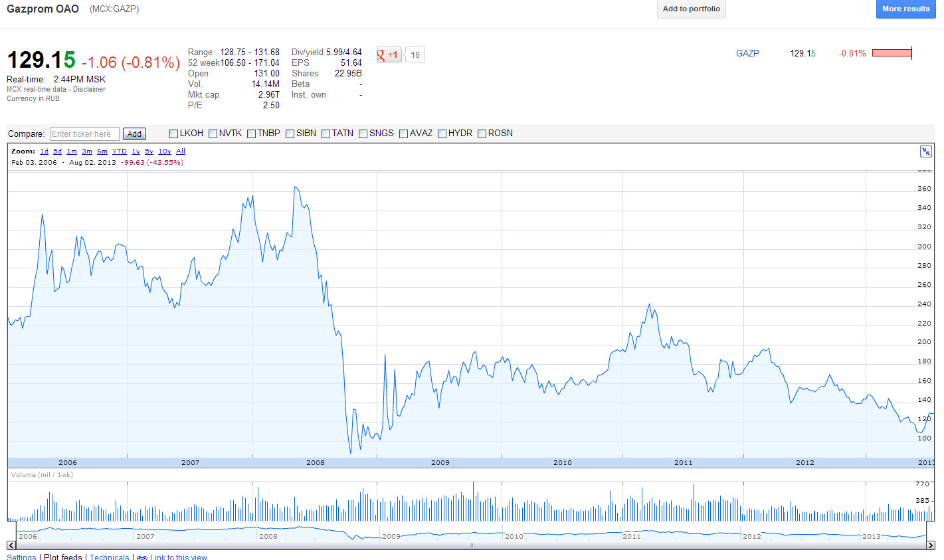Click the end date field Aug 02, 2013
This screenshot has width=944, height=560.
tap(92, 162)
